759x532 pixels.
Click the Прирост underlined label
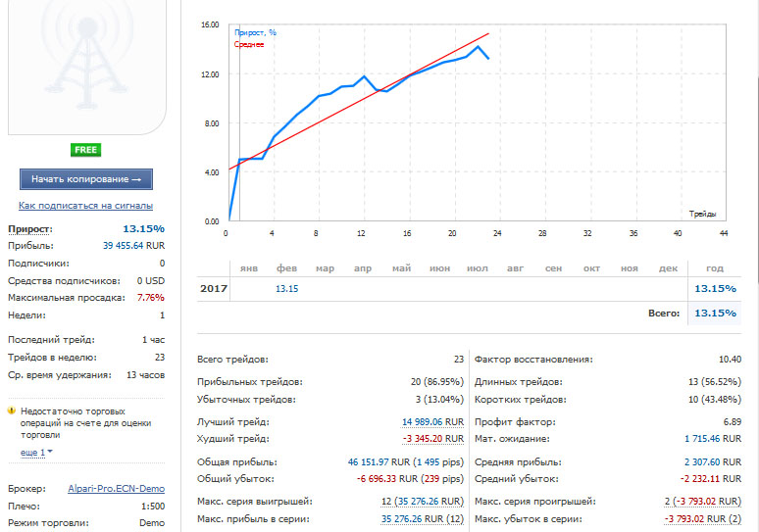30,229
